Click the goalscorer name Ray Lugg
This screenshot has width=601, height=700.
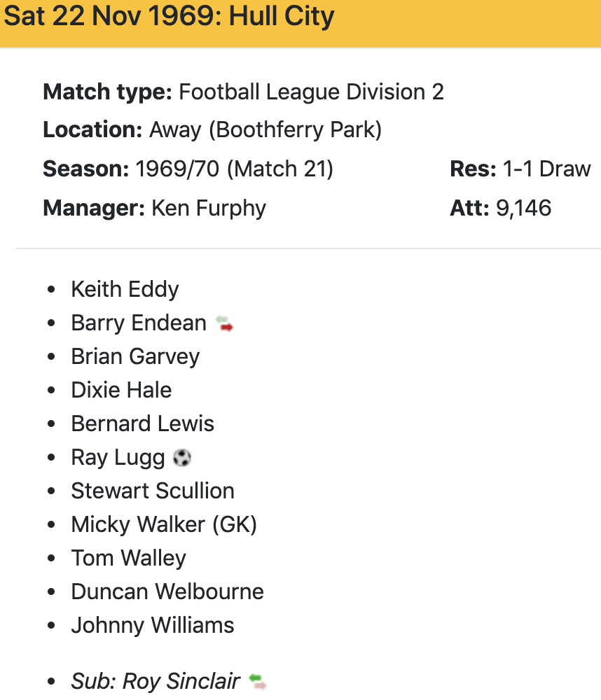118,457
